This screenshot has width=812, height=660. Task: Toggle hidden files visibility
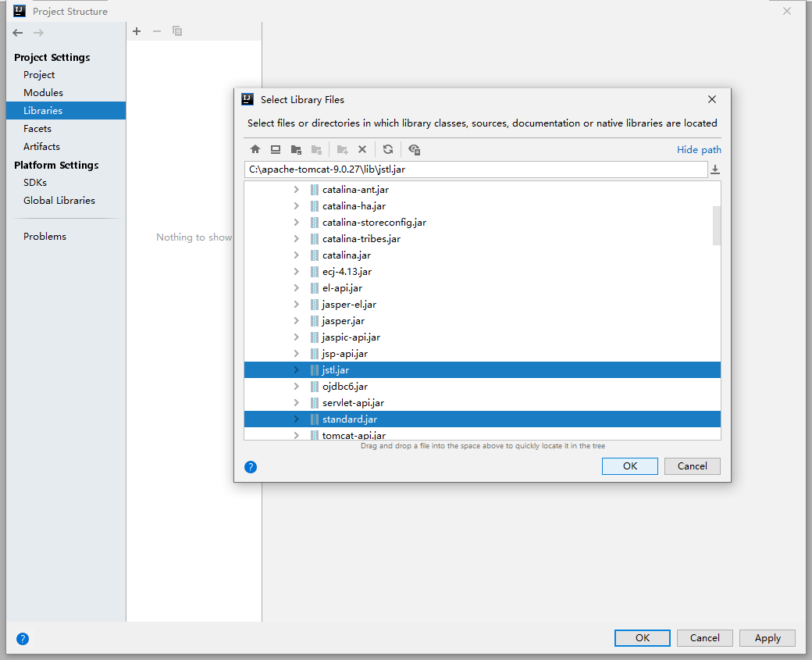coord(414,149)
